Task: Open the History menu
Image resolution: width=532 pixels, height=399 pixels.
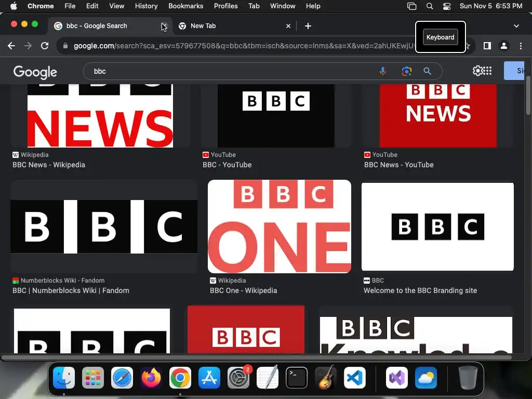Action: tap(146, 6)
